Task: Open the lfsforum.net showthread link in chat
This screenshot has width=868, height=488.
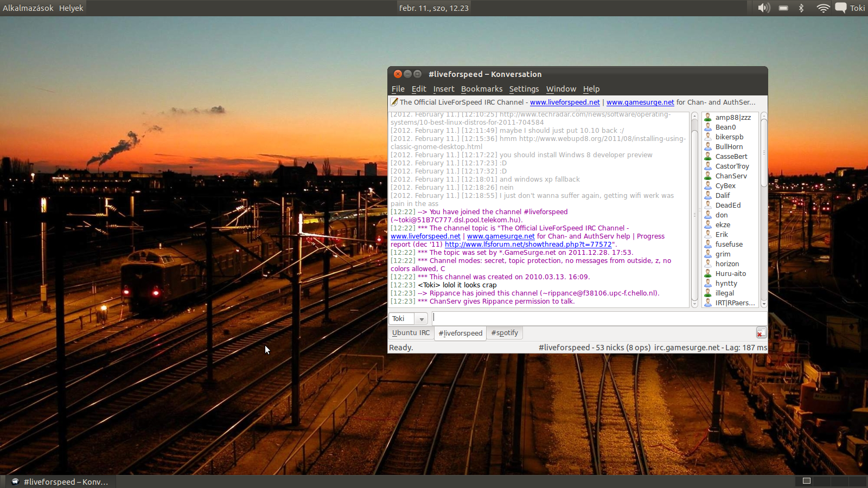Action: (528, 245)
